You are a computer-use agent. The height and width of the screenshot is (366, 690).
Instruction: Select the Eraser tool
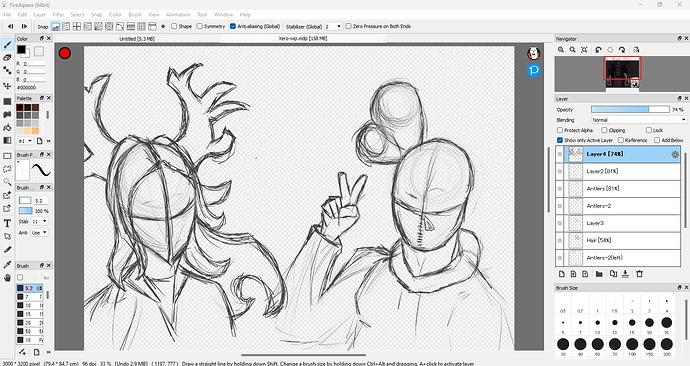click(7, 58)
